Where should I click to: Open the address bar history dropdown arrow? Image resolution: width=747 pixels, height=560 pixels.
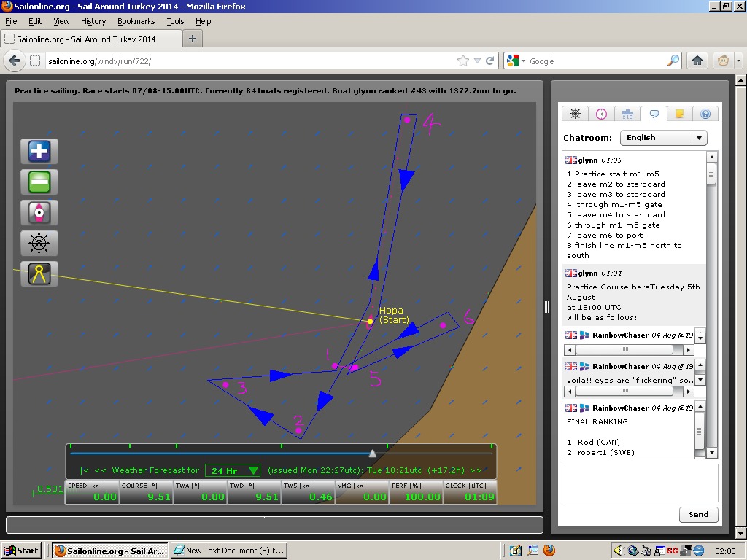477,61
